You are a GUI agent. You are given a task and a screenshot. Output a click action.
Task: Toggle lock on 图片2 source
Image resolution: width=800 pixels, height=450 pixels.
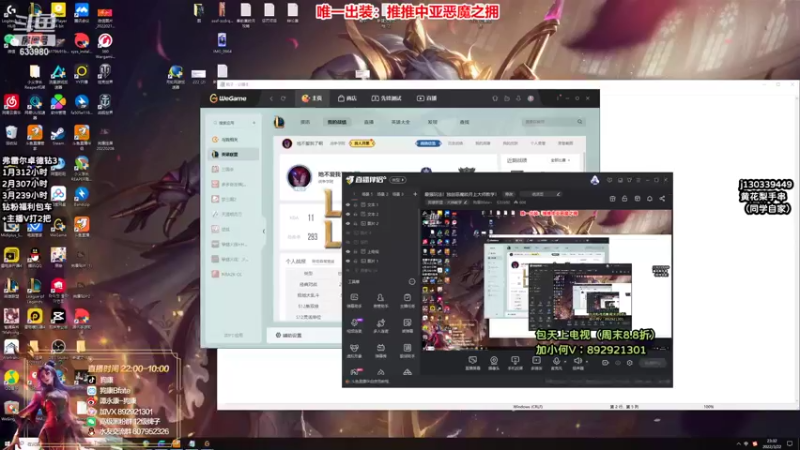(x=356, y=223)
